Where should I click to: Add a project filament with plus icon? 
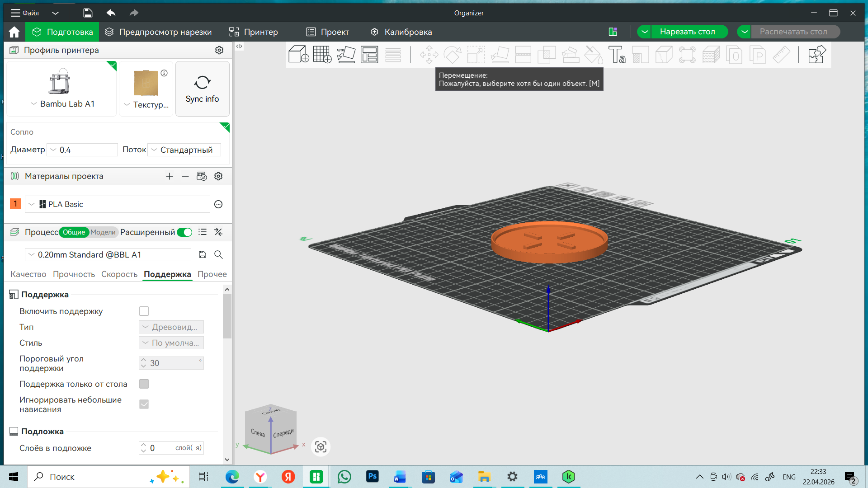pos(170,176)
